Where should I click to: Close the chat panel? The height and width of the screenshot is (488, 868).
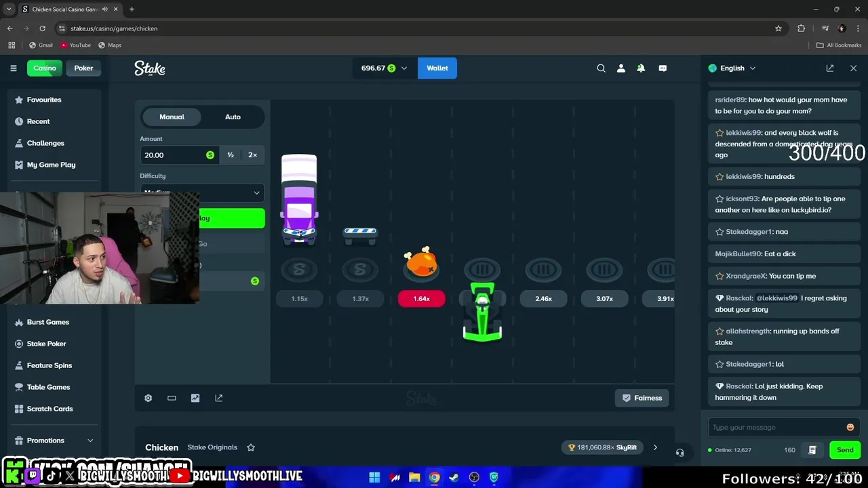coord(853,68)
